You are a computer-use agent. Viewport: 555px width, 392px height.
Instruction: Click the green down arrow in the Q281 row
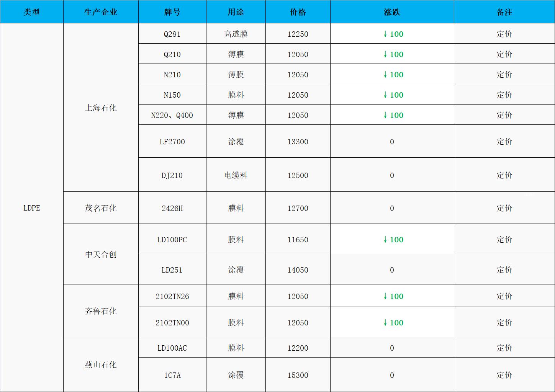click(x=385, y=34)
